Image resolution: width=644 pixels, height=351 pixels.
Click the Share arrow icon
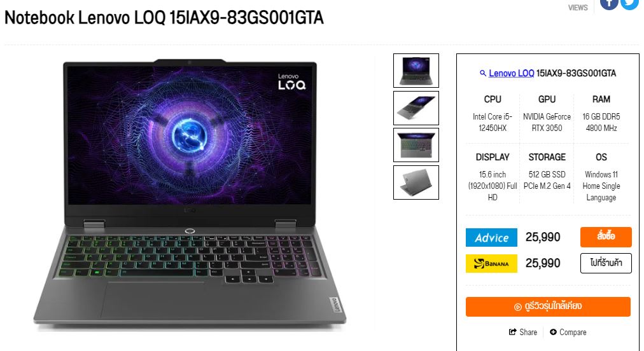[x=512, y=332]
